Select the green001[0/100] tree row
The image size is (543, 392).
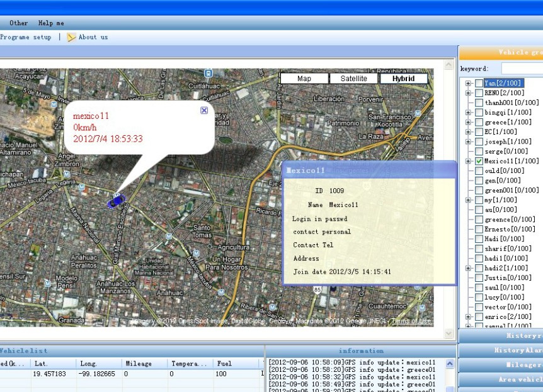(512, 190)
